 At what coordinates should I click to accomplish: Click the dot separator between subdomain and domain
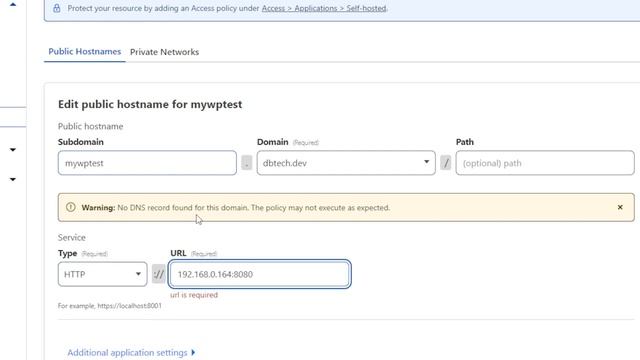(x=246, y=163)
